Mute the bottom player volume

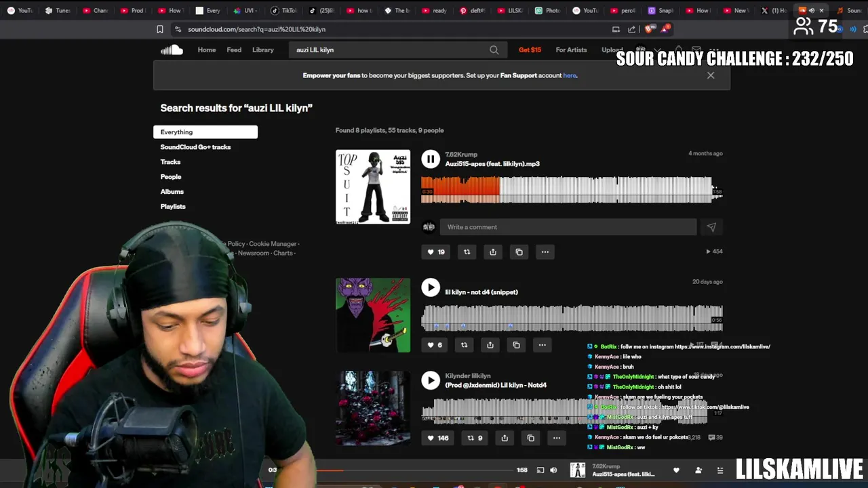(x=553, y=470)
